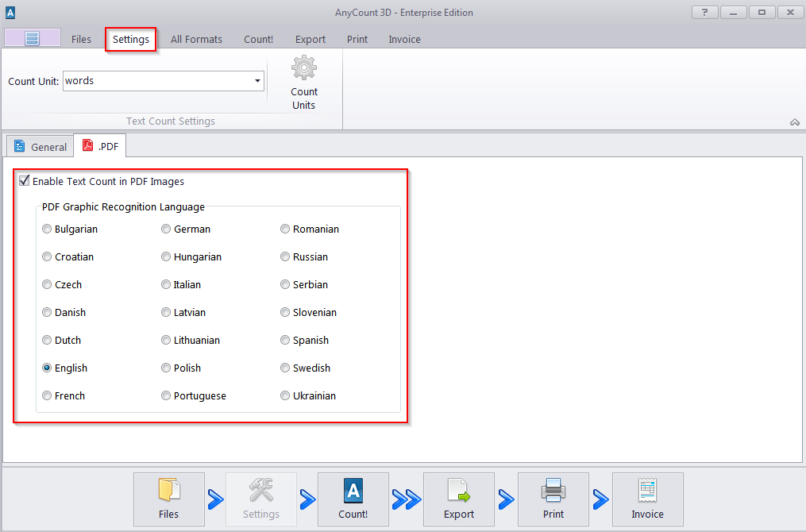This screenshot has width=806, height=532.
Task: Click the AnyCount app icon in title bar
Action: (10, 13)
